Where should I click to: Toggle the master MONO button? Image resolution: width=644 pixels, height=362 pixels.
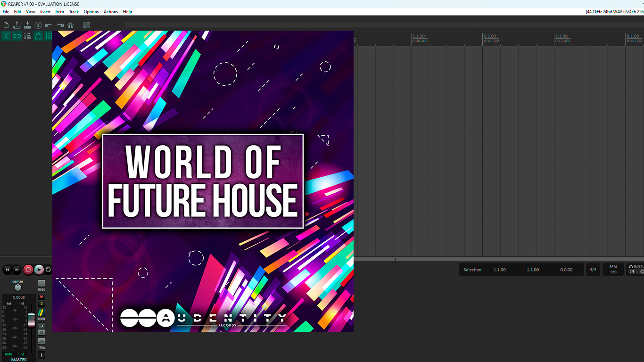(41, 284)
